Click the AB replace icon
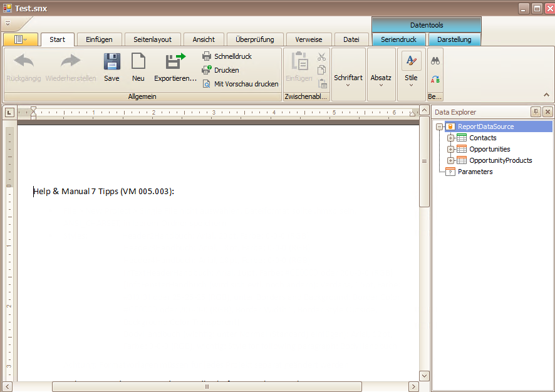Viewport: 555px width, 392px height. 435,80
